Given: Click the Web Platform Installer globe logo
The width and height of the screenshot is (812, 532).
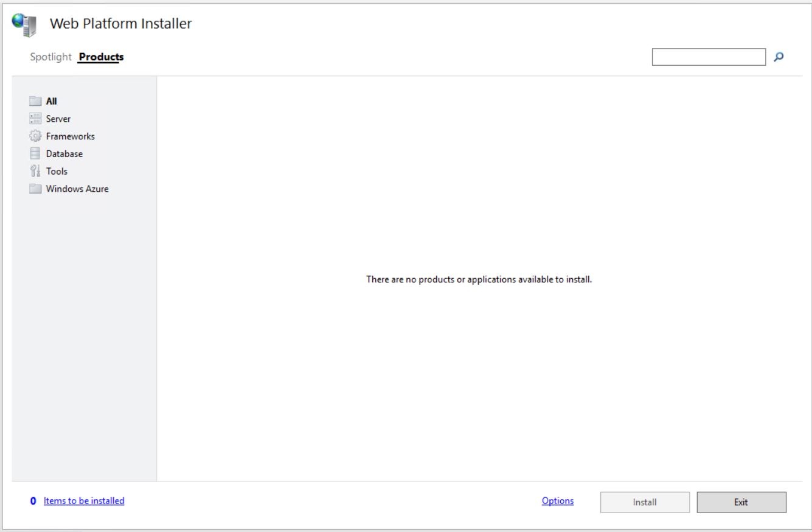Looking at the screenshot, I should pos(24,25).
